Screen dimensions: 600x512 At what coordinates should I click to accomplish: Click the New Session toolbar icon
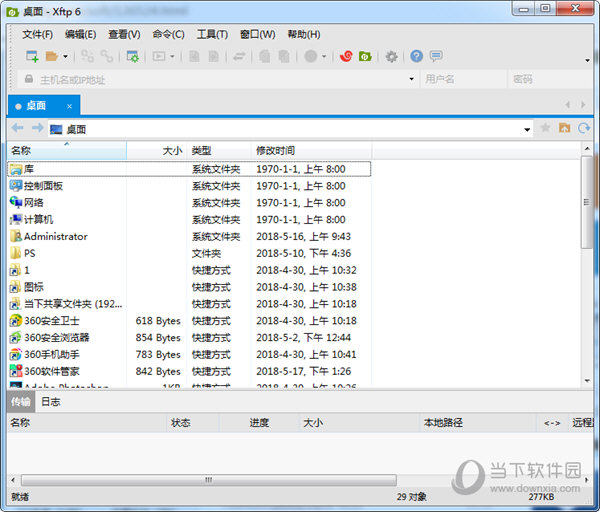coord(32,56)
